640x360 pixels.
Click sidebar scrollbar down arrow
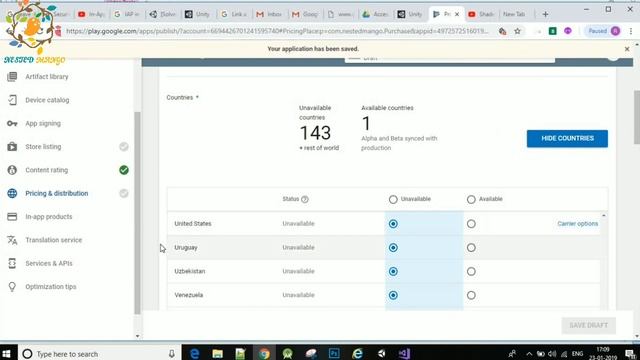(x=138, y=336)
